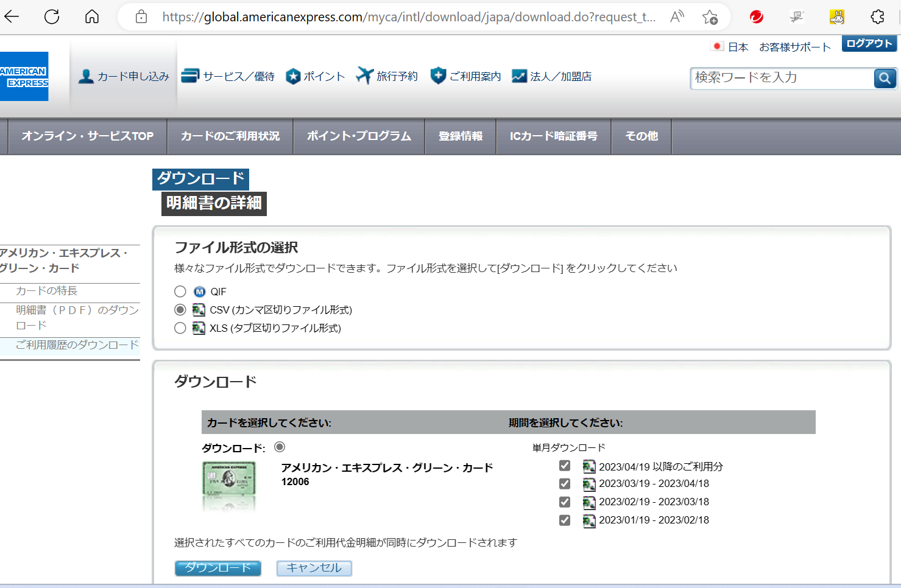Open browser extensions puzzle icon
901x588 pixels.
click(x=877, y=17)
